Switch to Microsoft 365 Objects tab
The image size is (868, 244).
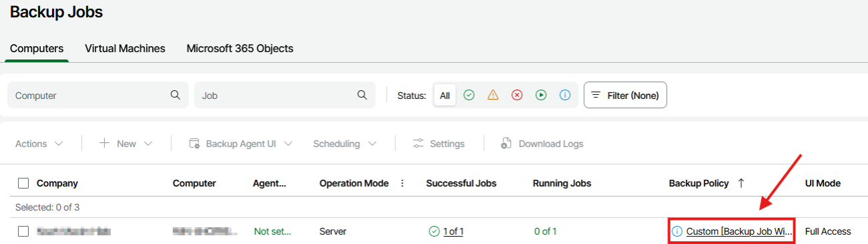point(240,48)
